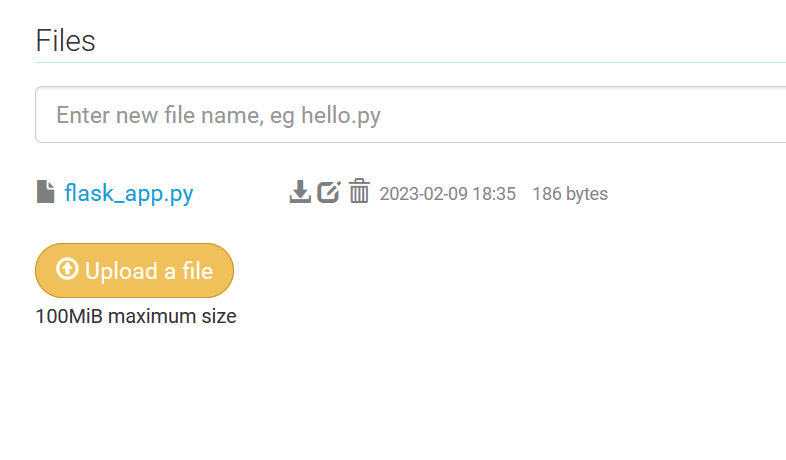
Task: Click the word 'Upload' on the yellow button
Action: tap(121, 271)
